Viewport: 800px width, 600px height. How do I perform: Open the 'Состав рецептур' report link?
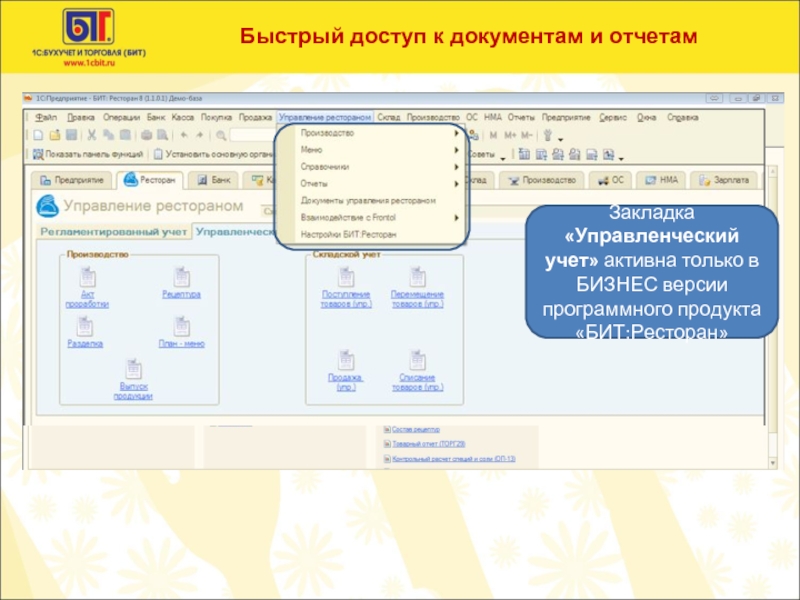point(416,430)
